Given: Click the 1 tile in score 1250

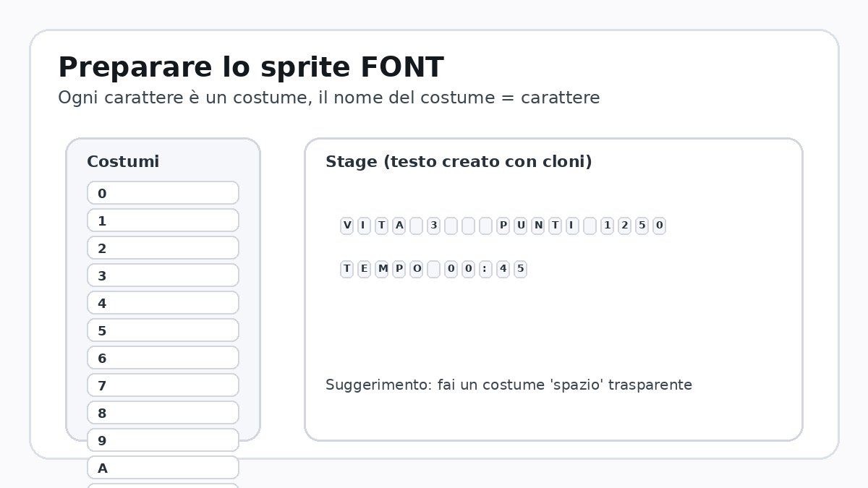Looking at the screenshot, I should click(x=608, y=226).
